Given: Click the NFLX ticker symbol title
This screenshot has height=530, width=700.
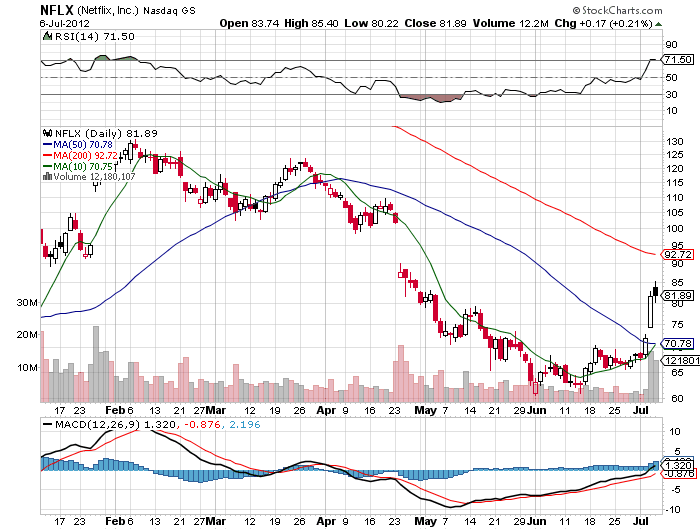Looking at the screenshot, I should (x=57, y=10).
